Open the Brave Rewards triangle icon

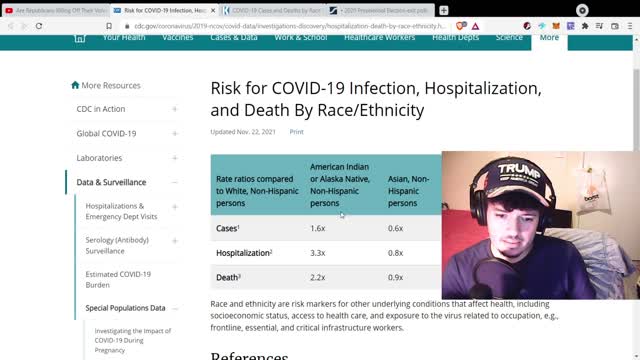(476, 27)
